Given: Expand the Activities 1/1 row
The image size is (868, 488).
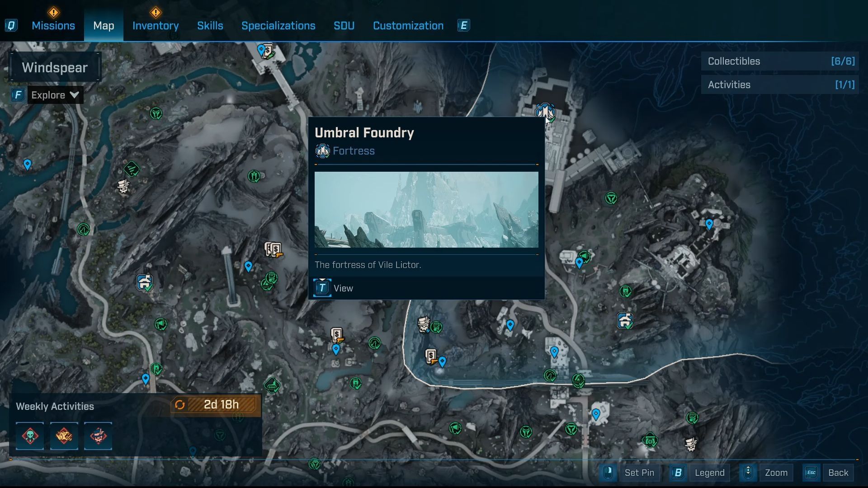Looking at the screenshot, I should click(780, 85).
